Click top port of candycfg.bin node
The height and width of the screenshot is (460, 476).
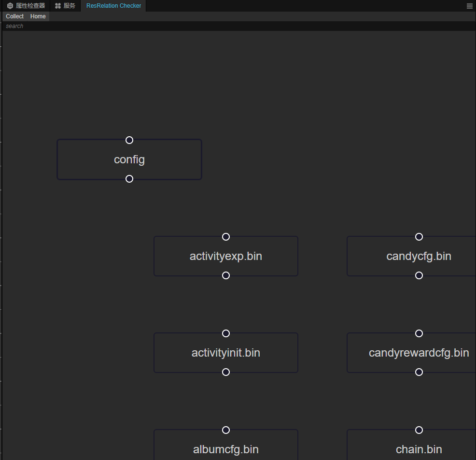[x=419, y=237]
